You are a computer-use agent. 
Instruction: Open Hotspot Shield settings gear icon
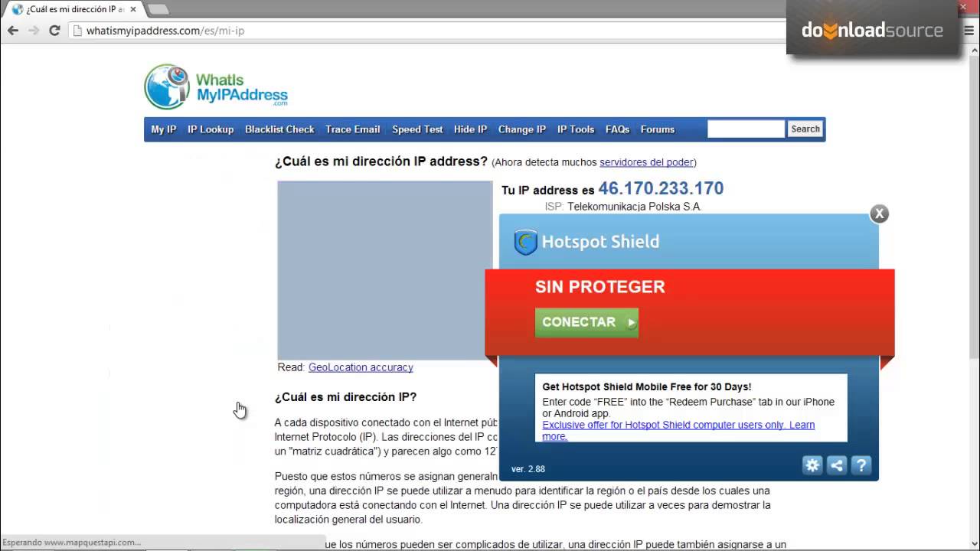tap(812, 465)
